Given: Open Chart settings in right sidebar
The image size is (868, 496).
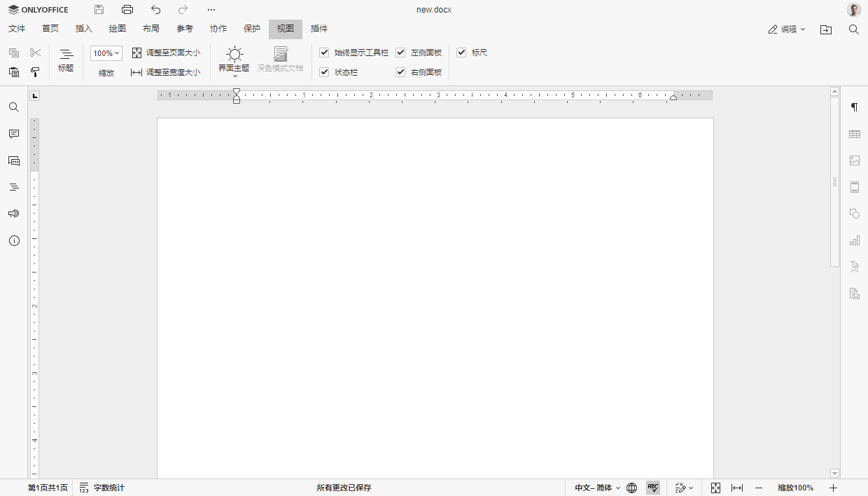Looking at the screenshot, I should tap(855, 240).
